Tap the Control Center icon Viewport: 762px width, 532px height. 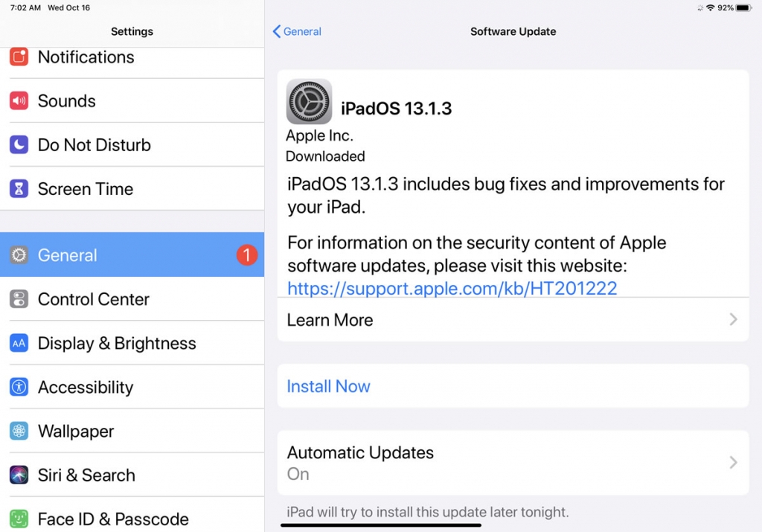(x=19, y=299)
